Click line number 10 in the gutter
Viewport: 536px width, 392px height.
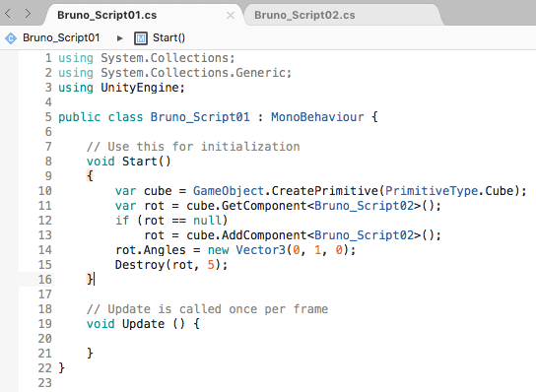(44, 191)
